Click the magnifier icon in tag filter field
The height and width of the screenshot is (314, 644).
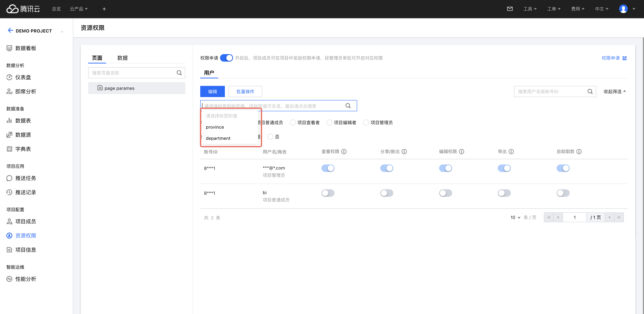tap(348, 106)
